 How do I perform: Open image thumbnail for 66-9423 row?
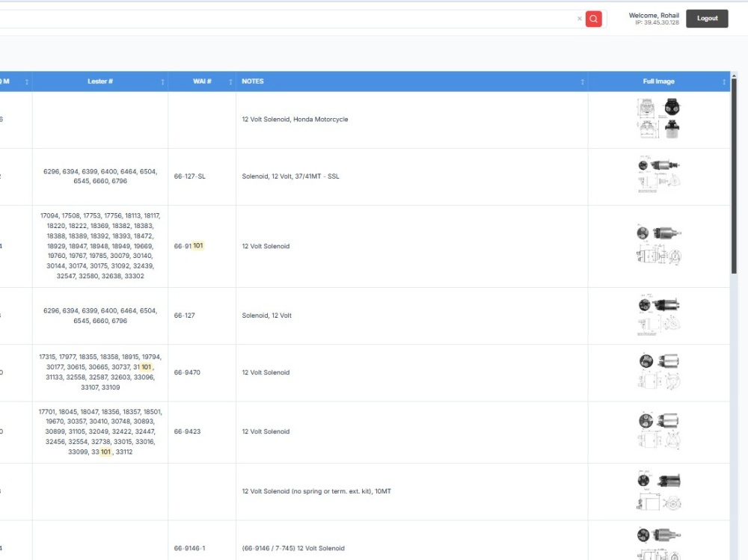click(x=659, y=430)
